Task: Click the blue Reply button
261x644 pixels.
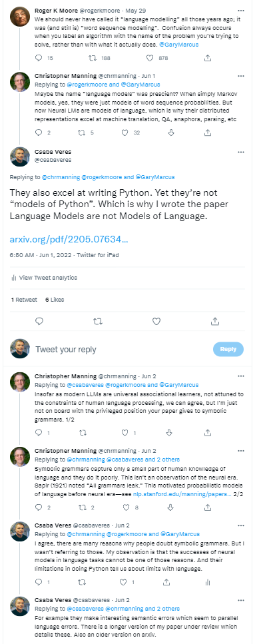Action: click(228, 349)
